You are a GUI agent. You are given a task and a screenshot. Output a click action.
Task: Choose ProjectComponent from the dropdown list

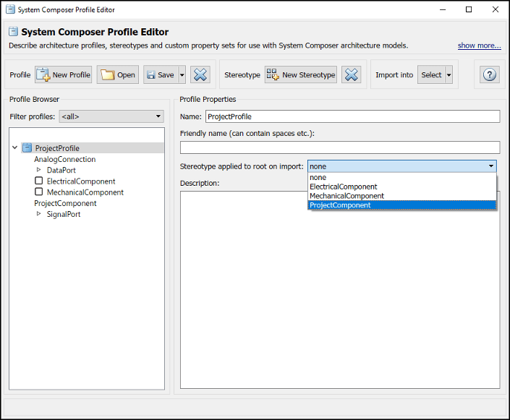[x=402, y=205]
